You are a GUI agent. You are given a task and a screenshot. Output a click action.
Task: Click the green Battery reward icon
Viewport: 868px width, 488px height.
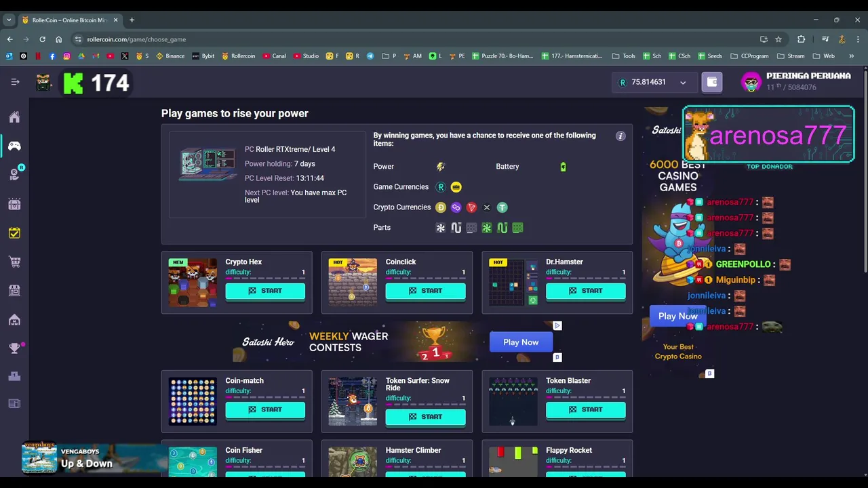pos(563,167)
